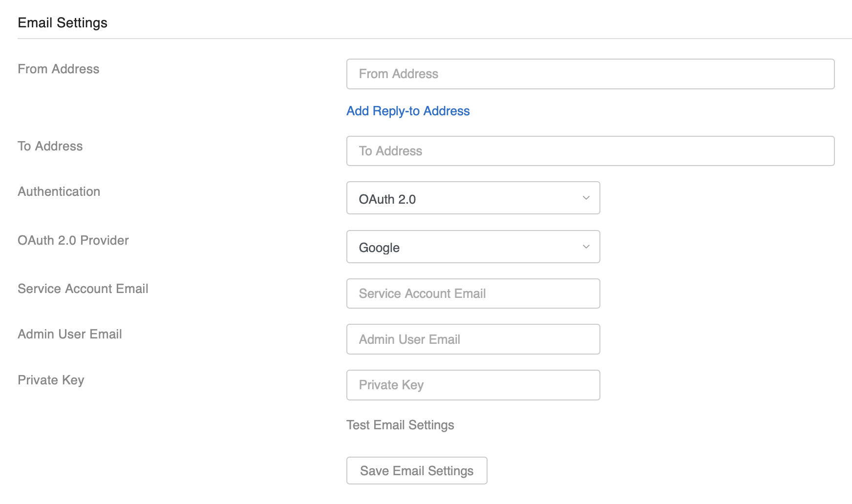Expand the OAuth 2.0 Provider dropdown
Viewport: 852px width, 504px height.
click(473, 247)
